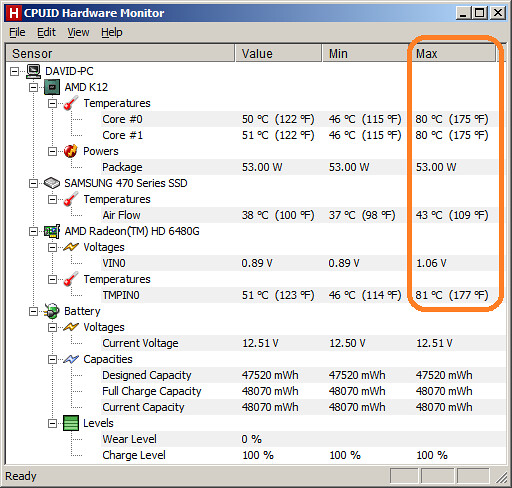The width and height of the screenshot is (512, 488).
Task: Open the Edit menu
Action: pyautogui.click(x=46, y=32)
